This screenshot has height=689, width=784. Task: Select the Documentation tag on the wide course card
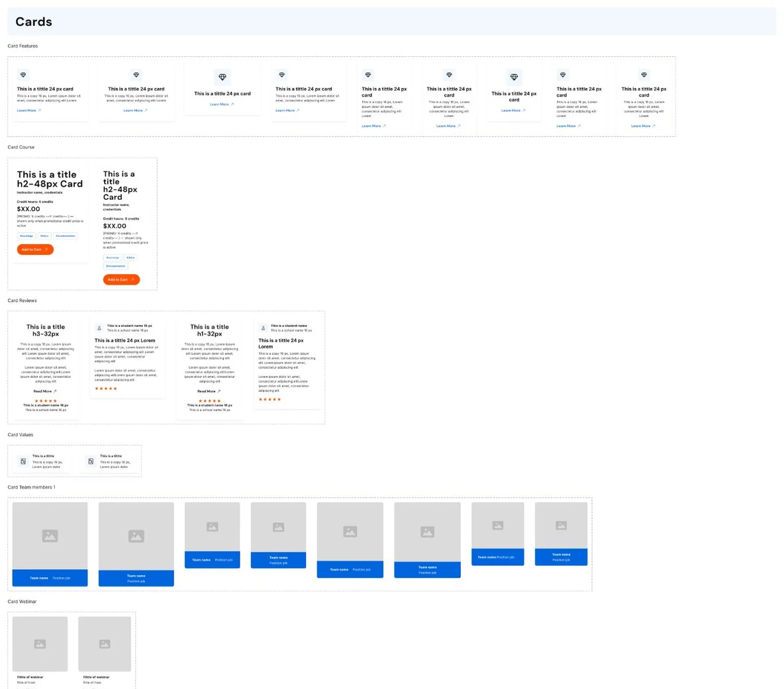66,236
